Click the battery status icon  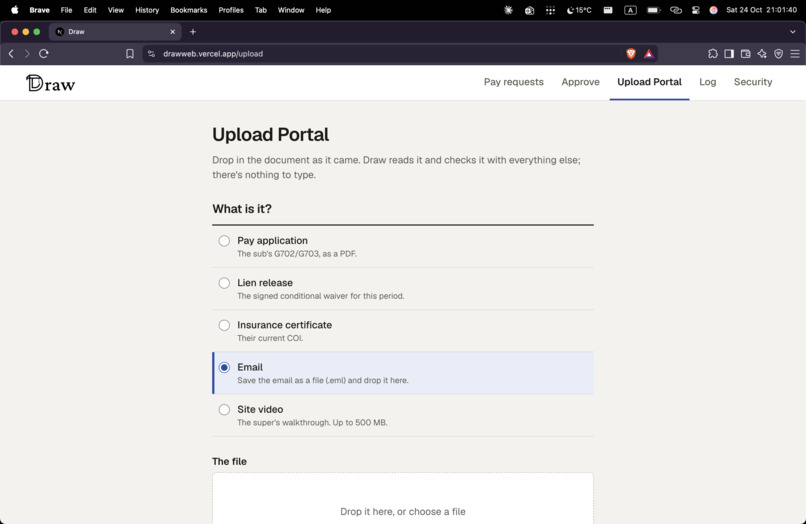pyautogui.click(x=653, y=10)
